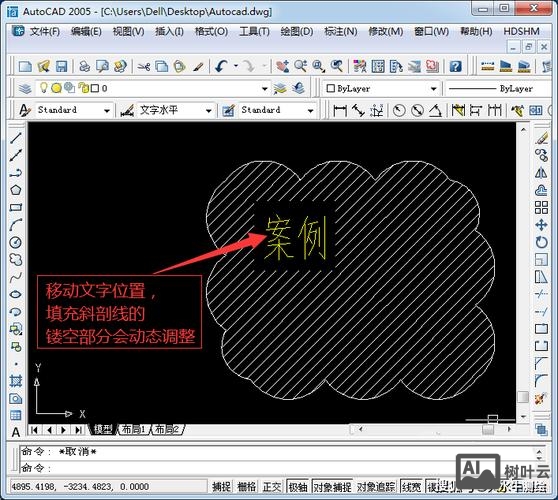Image resolution: width=558 pixels, height=500 pixels.
Task: Switch to the 布局2 layout tab
Action: [167, 430]
